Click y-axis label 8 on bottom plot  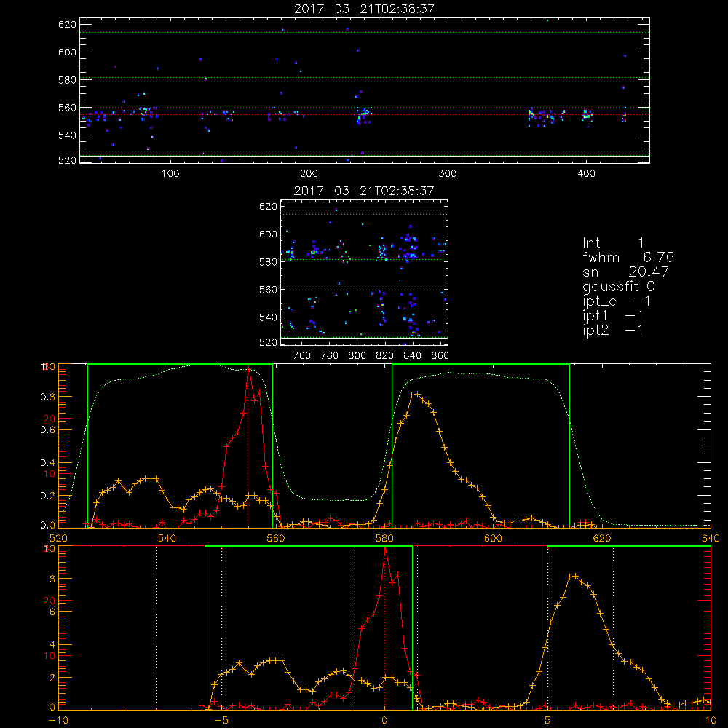[x=52, y=579]
